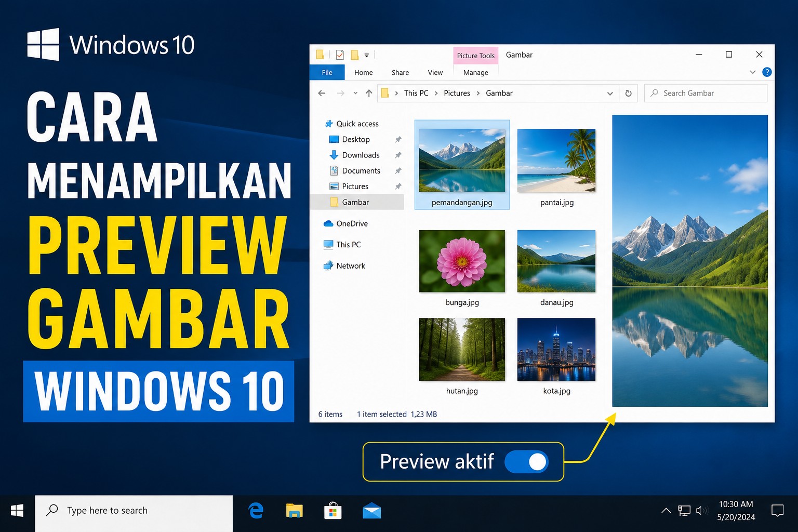Select the kota.jpg city thumbnail
The width and height of the screenshot is (798, 532).
click(x=556, y=349)
